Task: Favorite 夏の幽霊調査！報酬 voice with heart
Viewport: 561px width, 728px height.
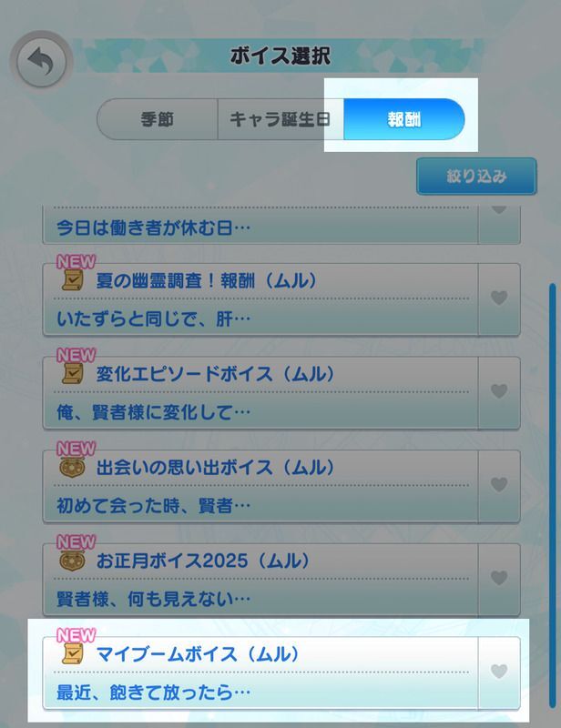Action: click(x=499, y=298)
